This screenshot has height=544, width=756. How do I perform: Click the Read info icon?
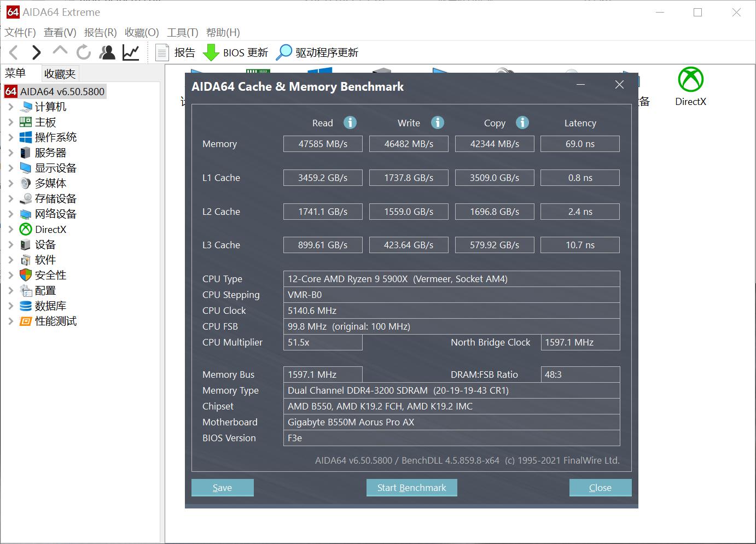tap(350, 122)
